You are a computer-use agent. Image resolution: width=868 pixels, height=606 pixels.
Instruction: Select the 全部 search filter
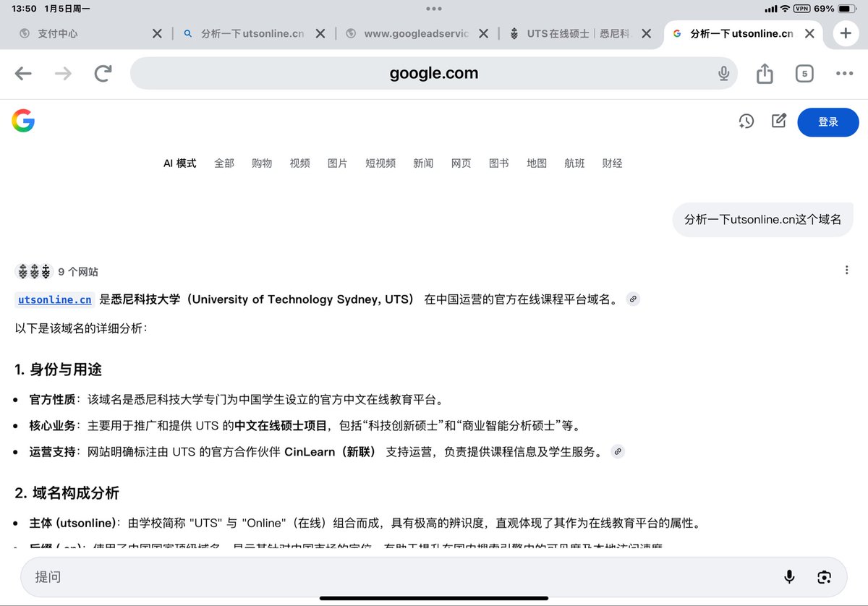click(224, 163)
